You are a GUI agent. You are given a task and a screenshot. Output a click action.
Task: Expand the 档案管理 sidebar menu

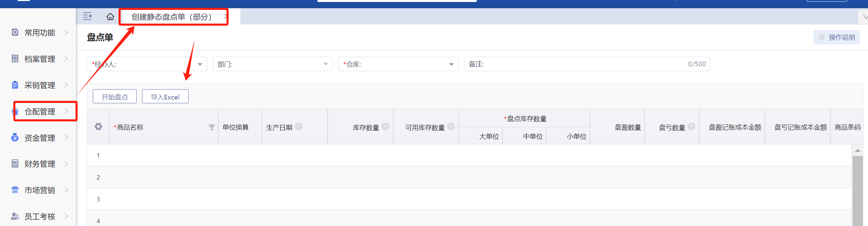coord(40,59)
